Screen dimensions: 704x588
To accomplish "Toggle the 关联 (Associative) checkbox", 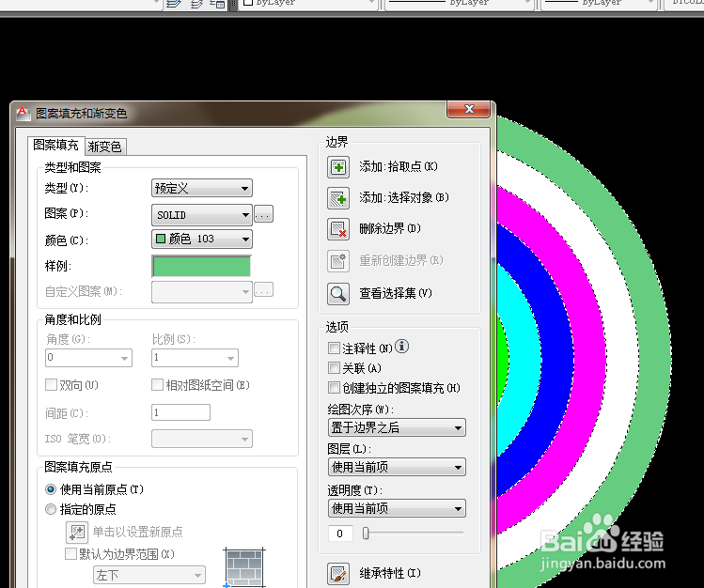I will 334,368.
